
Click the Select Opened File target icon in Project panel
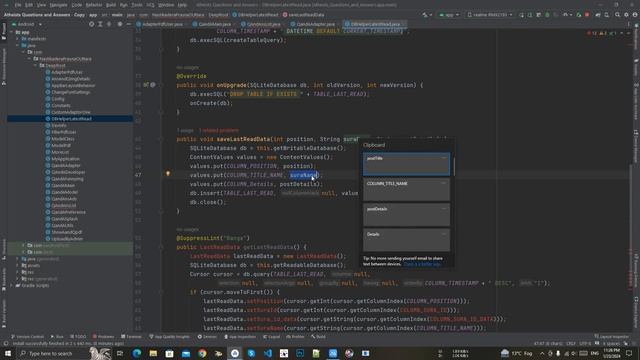pos(91,24)
